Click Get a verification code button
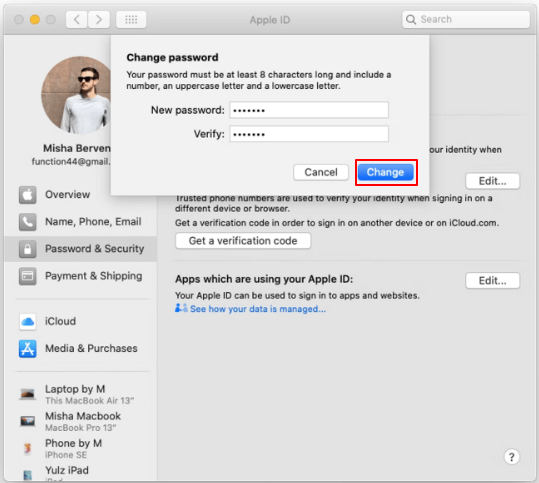The width and height of the screenshot is (539, 483). 243,241
